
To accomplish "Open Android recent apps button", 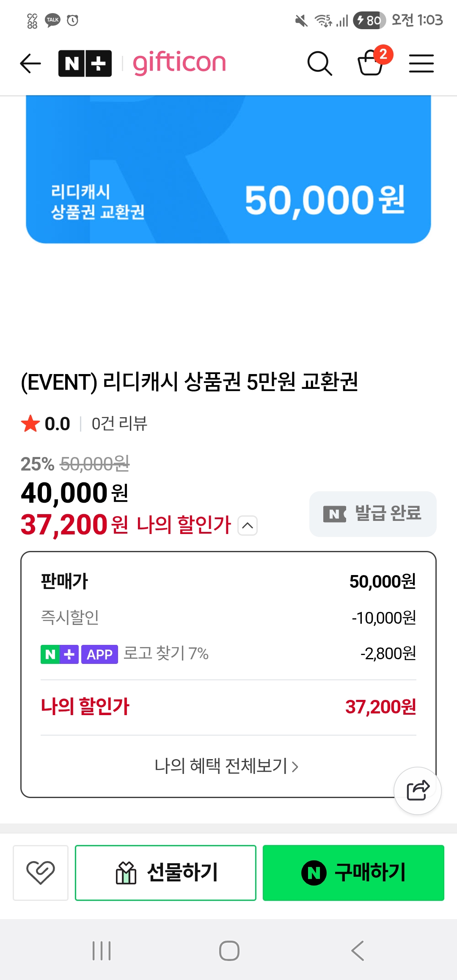I will [102, 950].
